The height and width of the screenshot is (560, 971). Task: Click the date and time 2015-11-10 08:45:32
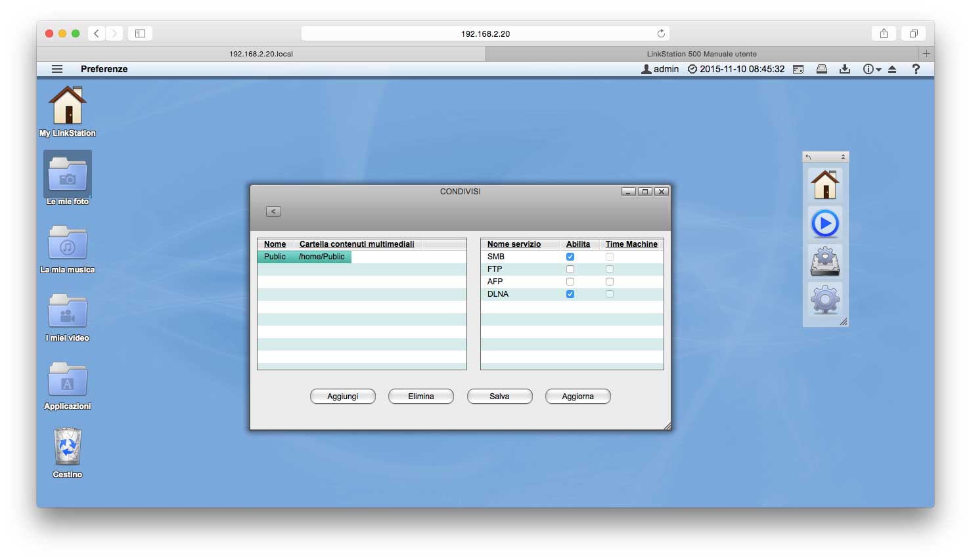coord(742,69)
